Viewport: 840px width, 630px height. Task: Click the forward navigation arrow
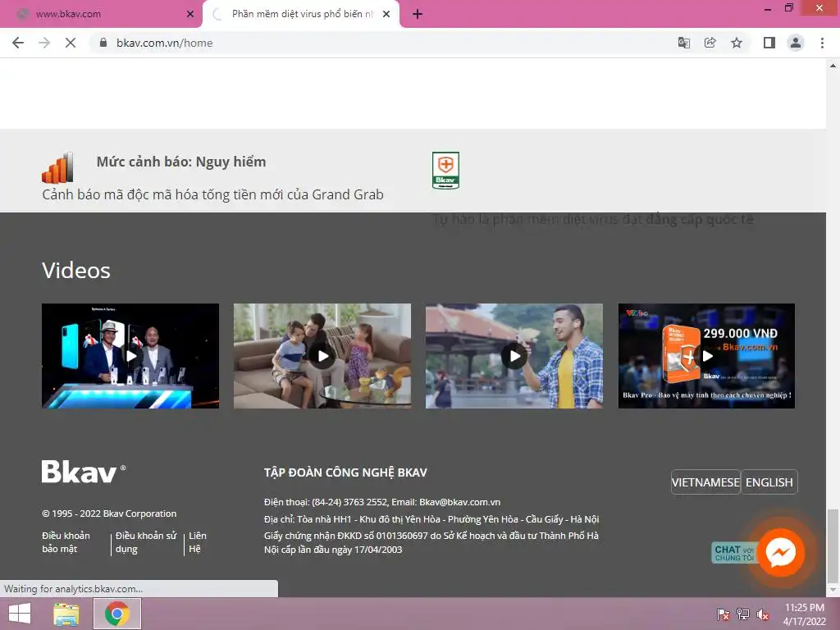click(x=44, y=43)
